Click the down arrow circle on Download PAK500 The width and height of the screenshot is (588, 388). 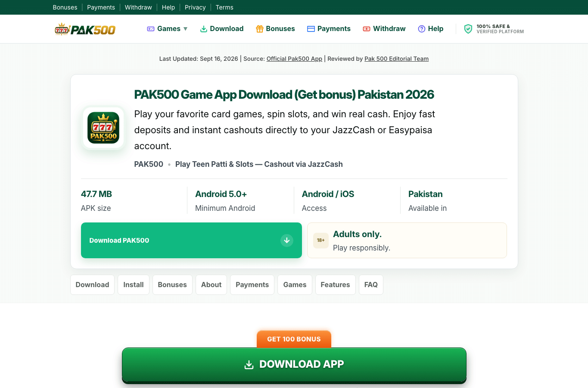pyautogui.click(x=287, y=241)
